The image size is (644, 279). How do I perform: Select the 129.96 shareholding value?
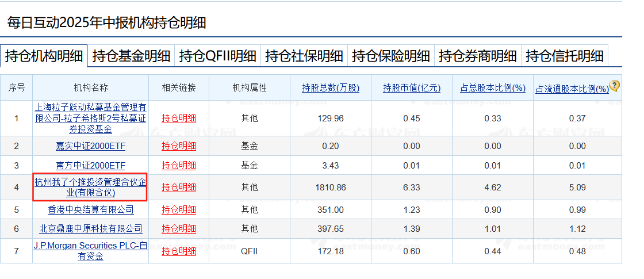tap(331, 119)
